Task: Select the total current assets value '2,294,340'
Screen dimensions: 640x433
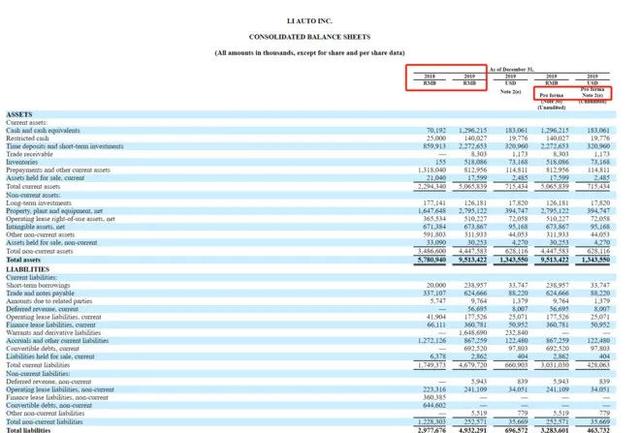Action: click(x=432, y=186)
